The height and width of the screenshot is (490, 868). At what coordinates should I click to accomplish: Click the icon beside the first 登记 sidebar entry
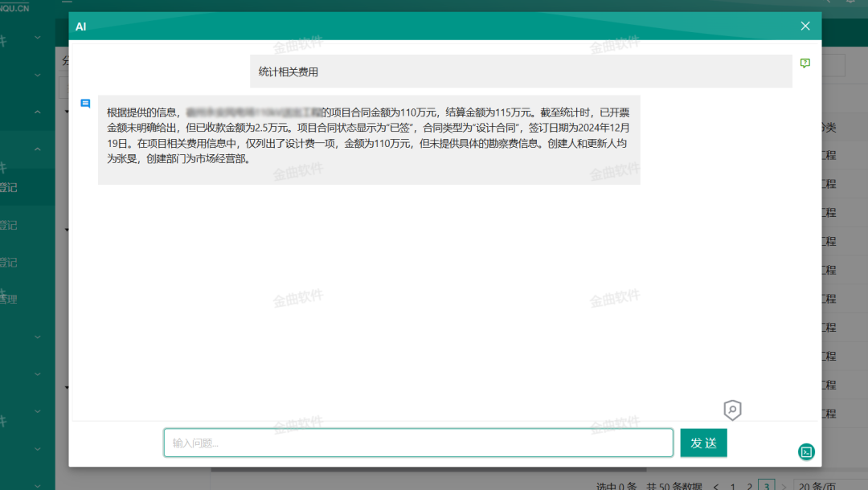click(x=4, y=186)
